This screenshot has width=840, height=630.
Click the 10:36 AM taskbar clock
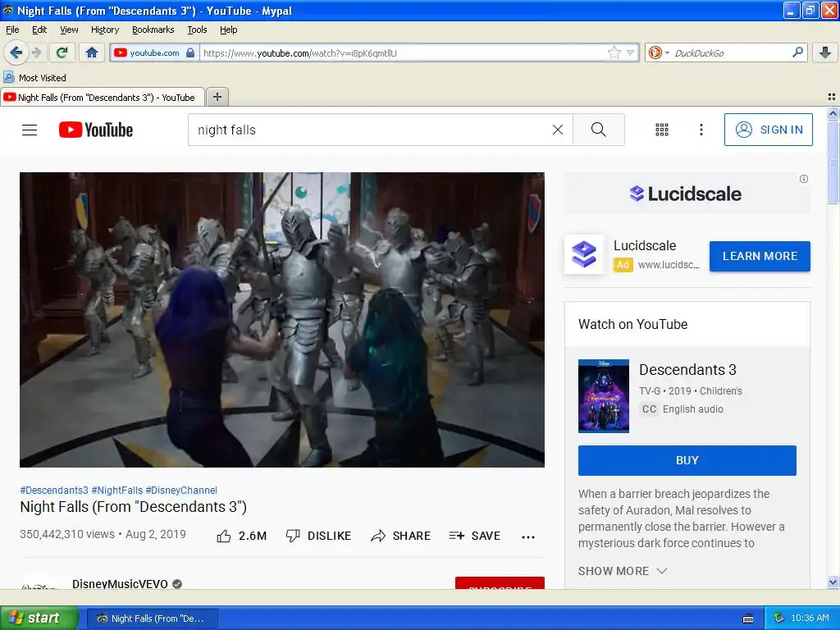810,619
